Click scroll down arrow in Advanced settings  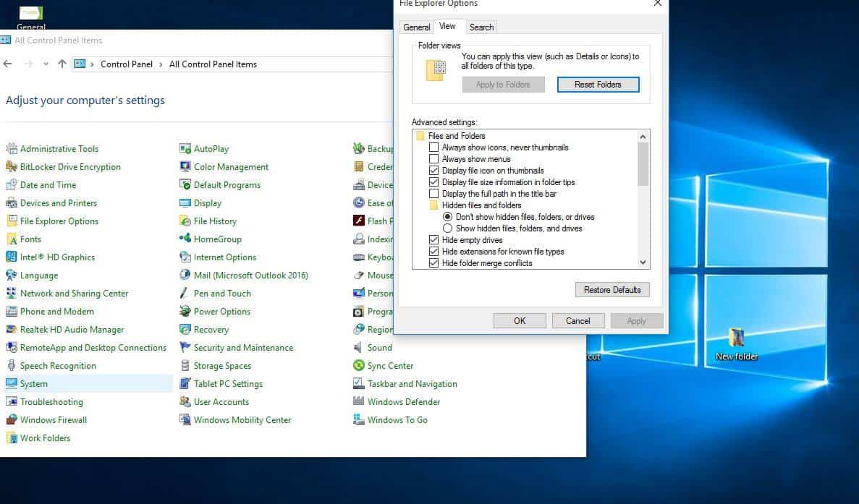coord(643,262)
